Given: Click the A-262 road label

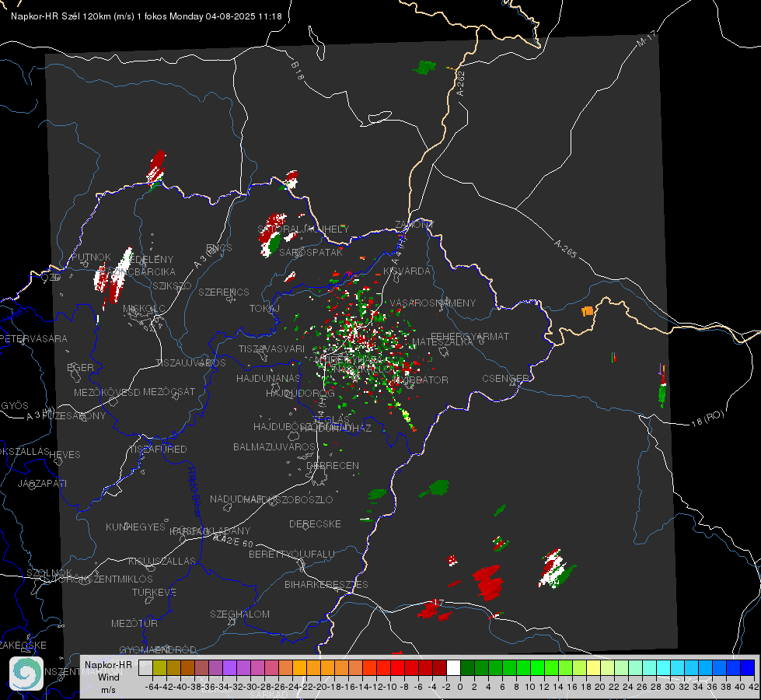Looking at the screenshot, I should [x=461, y=83].
